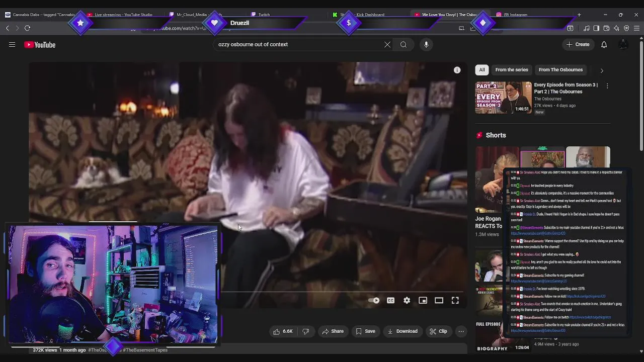Open the #TheBasementTapes hashtag

[145, 350]
